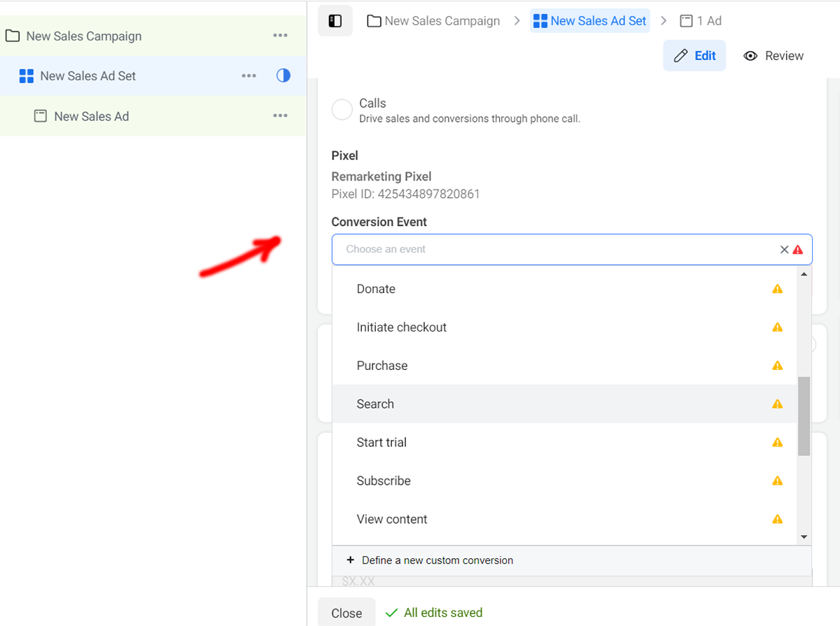The image size is (840, 626).
Task: Select Start trial event option
Action: click(x=381, y=443)
